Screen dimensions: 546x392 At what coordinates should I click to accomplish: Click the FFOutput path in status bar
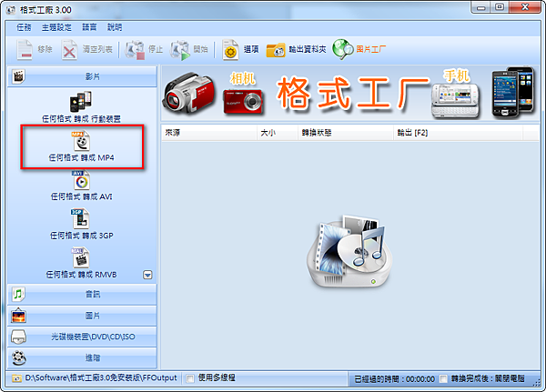point(101,378)
